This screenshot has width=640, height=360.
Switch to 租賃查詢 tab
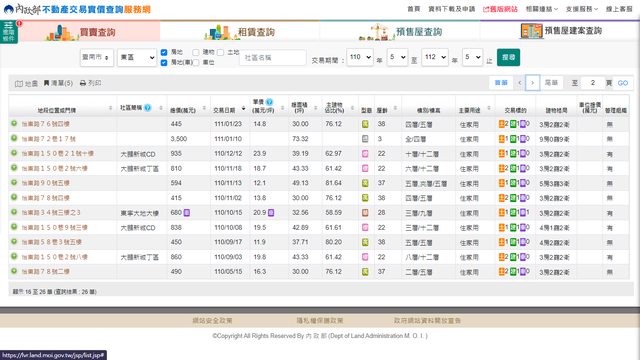tap(240, 31)
